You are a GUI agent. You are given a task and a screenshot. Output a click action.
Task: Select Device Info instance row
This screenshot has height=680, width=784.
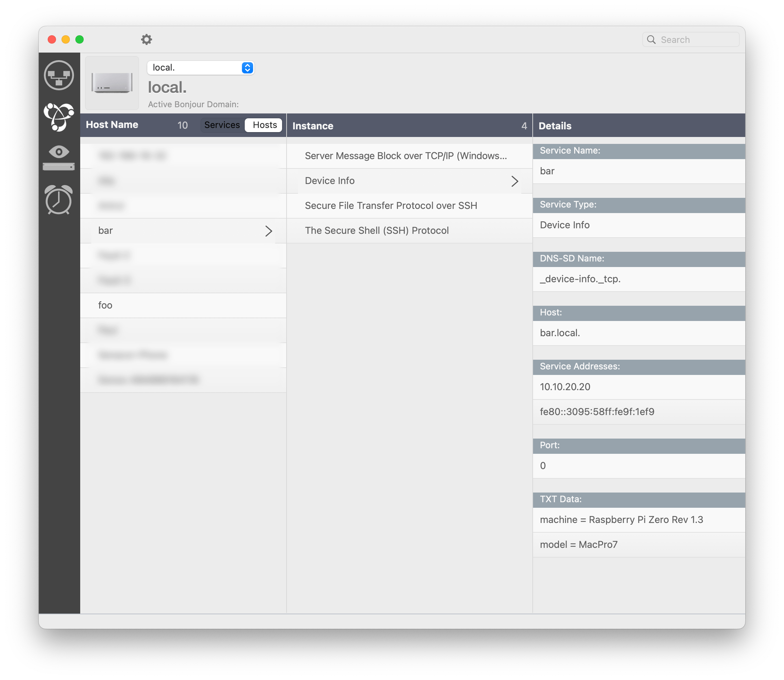coord(408,180)
